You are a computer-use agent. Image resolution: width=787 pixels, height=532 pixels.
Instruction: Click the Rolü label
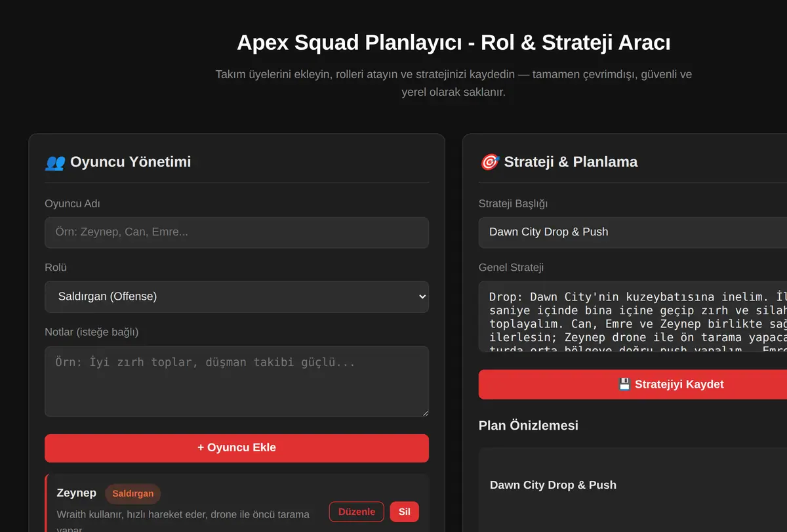56,268
